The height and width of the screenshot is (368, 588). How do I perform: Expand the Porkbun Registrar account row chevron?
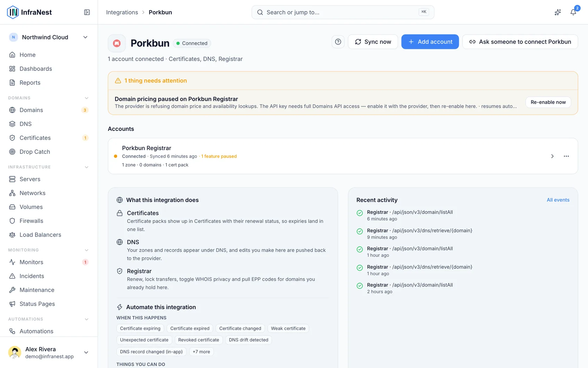click(x=552, y=156)
